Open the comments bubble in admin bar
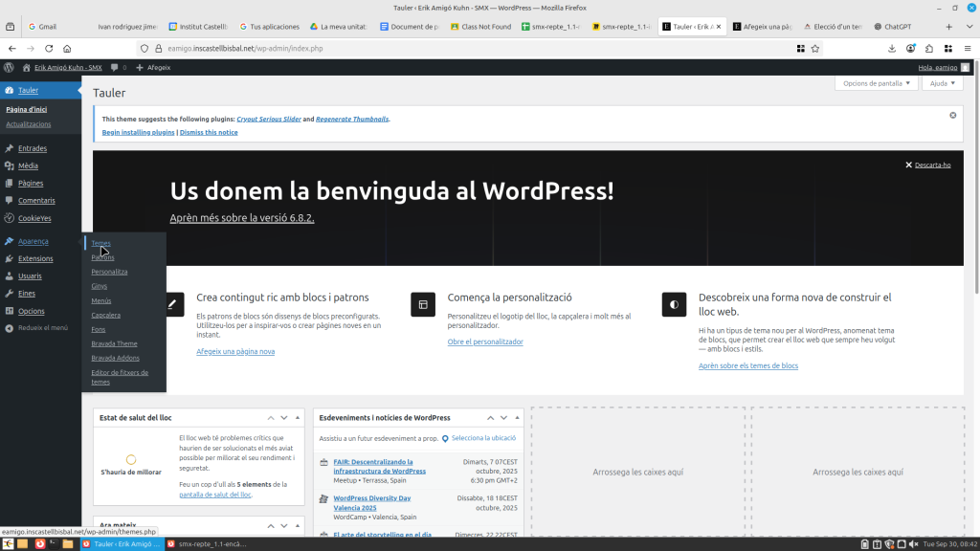The width and height of the screenshot is (980, 551). point(115,68)
